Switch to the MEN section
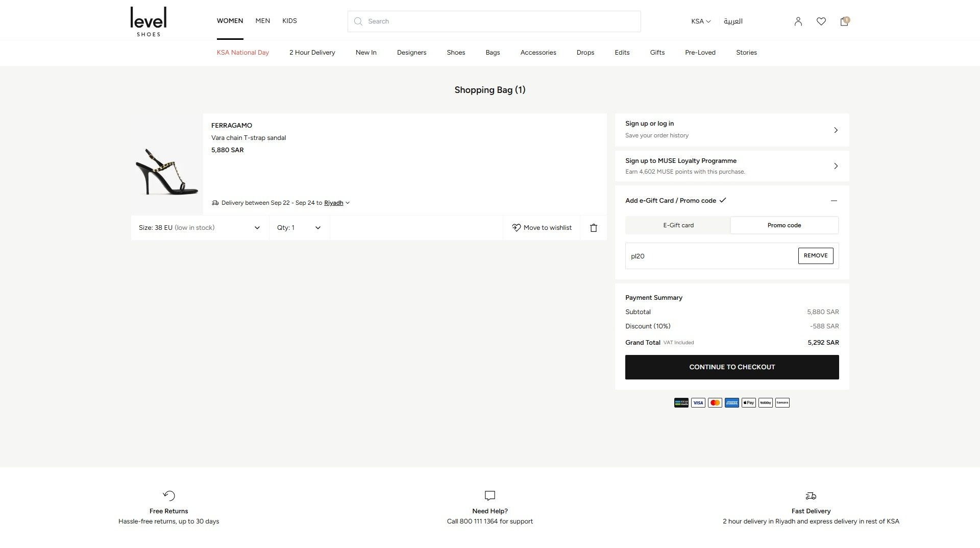980x548 pixels. click(x=263, y=21)
